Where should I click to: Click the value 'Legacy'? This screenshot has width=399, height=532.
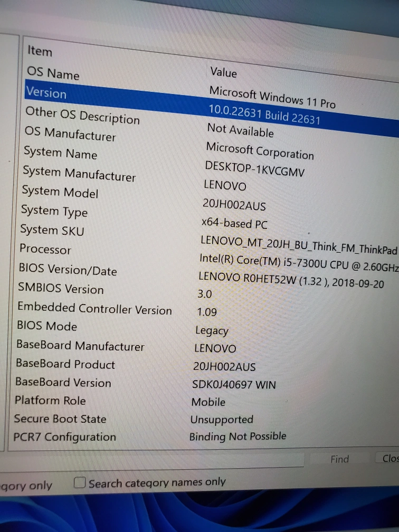click(212, 330)
